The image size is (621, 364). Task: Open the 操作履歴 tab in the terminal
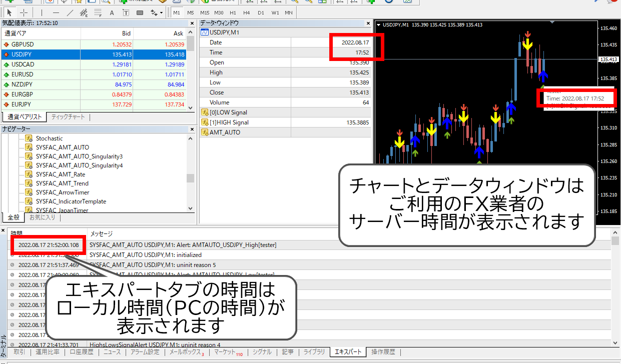pos(382,352)
